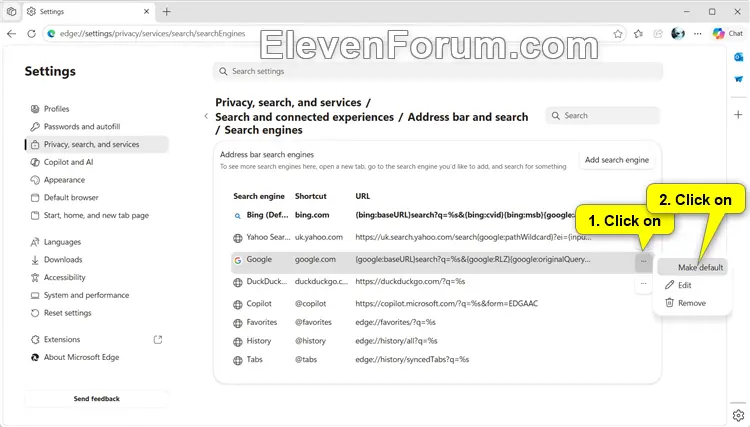Viewport: 750px width, 427px height.
Task: Click the Search engine column header
Action: pyautogui.click(x=259, y=196)
